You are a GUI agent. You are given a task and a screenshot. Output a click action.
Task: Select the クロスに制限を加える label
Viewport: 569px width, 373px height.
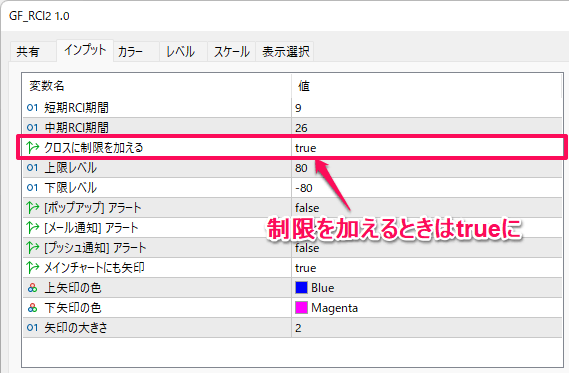click(x=94, y=148)
